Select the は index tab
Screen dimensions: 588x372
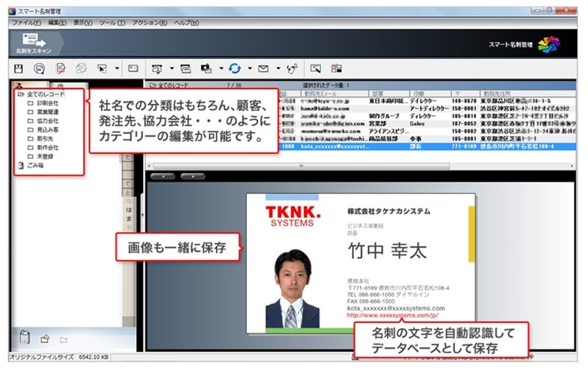[129, 210]
